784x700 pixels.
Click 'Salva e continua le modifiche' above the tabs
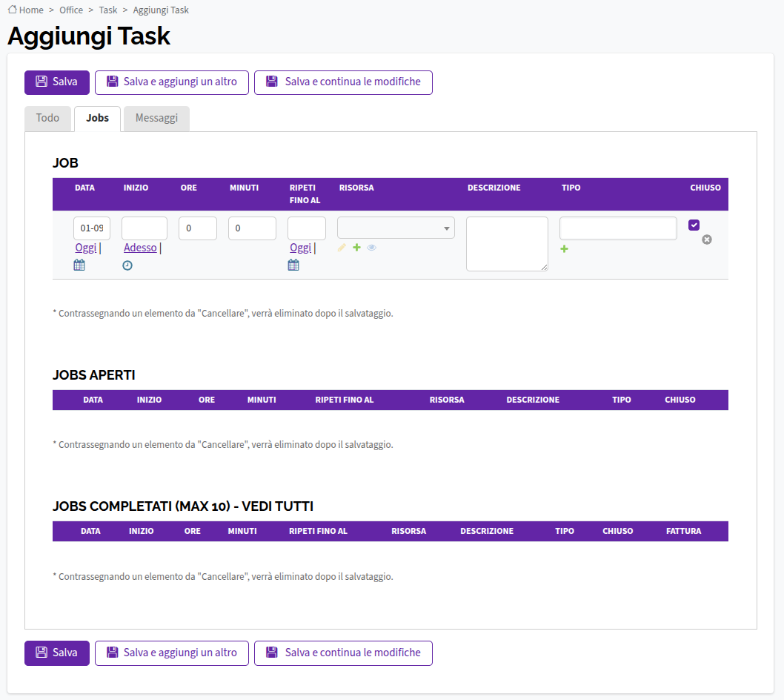[343, 82]
